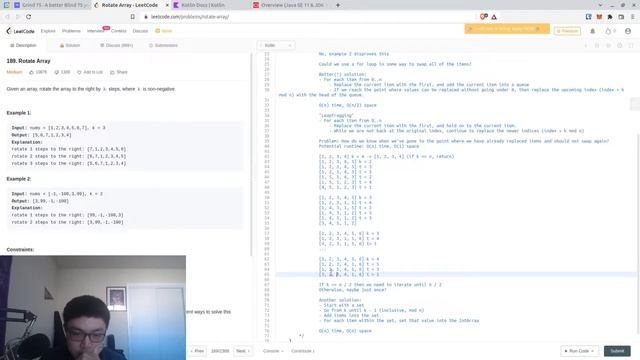
Task: Open the Kotlin language dropdown
Action: click(276, 45)
